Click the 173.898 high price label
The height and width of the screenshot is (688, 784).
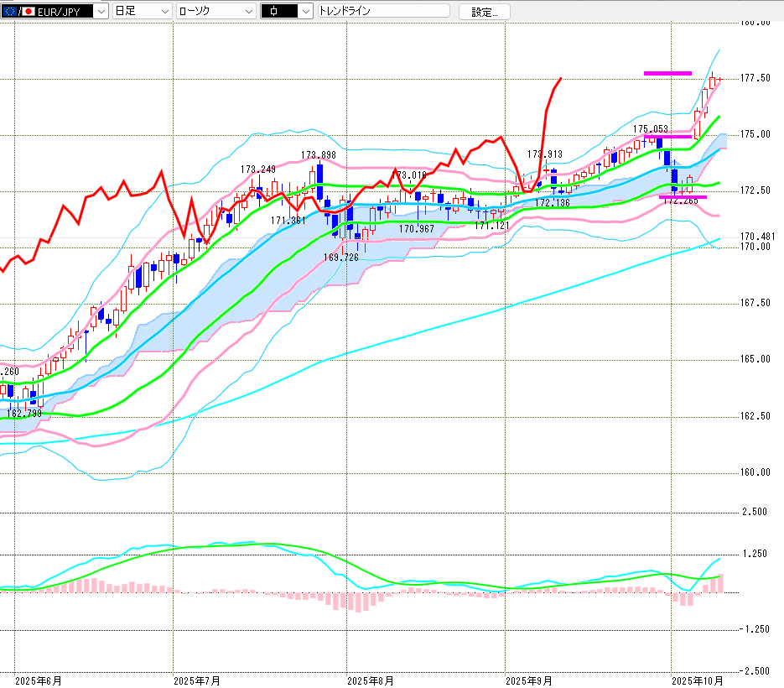(319, 155)
